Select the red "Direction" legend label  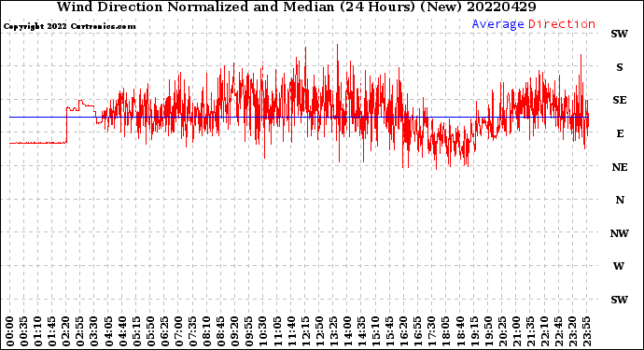pyautogui.click(x=562, y=24)
